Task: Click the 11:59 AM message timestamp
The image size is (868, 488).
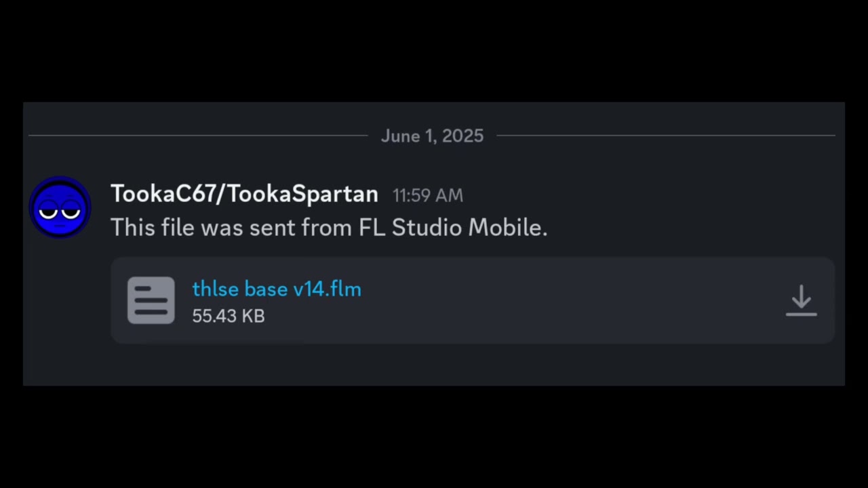Action: (x=427, y=196)
